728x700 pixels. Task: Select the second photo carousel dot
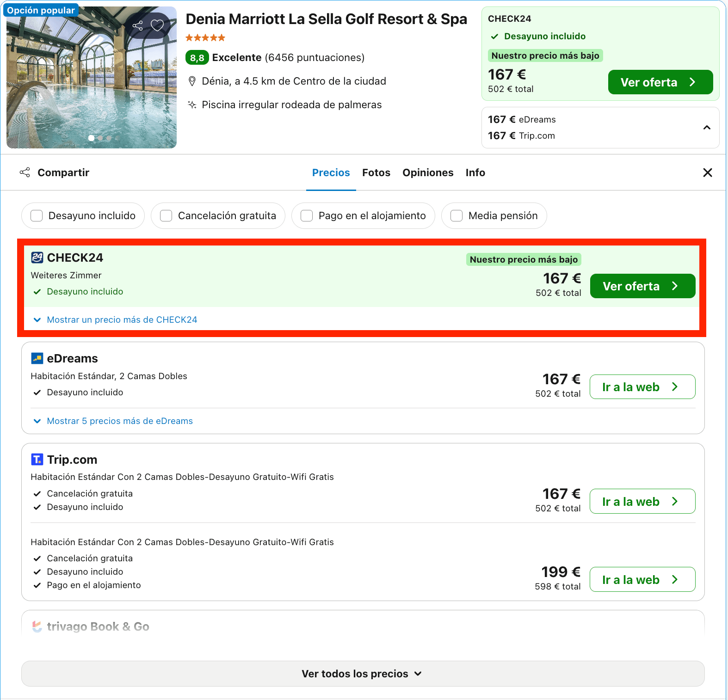(100, 138)
